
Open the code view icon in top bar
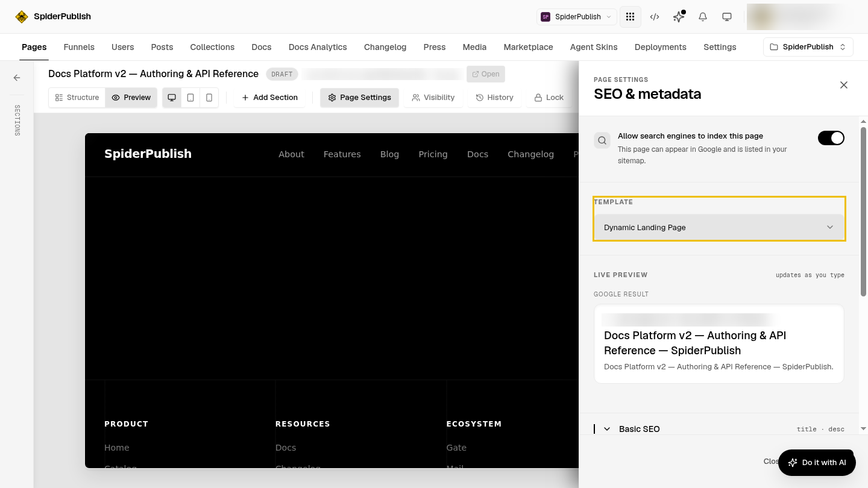pyautogui.click(x=655, y=17)
